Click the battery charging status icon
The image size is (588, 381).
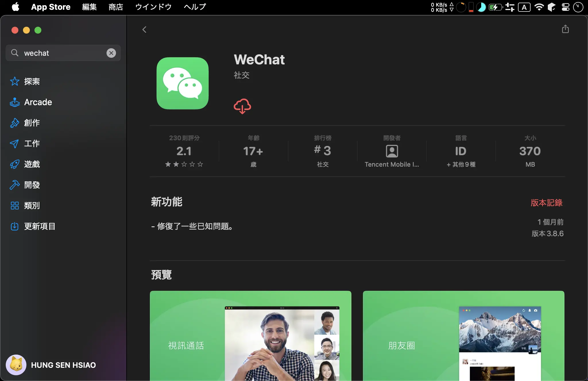495,7
